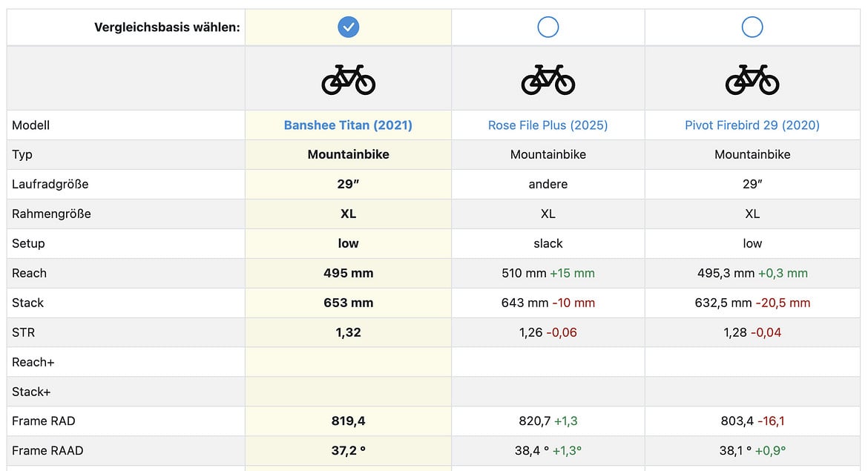Click the bike icon above Pivot Firebird 29
The image size is (868, 471).
752,79
